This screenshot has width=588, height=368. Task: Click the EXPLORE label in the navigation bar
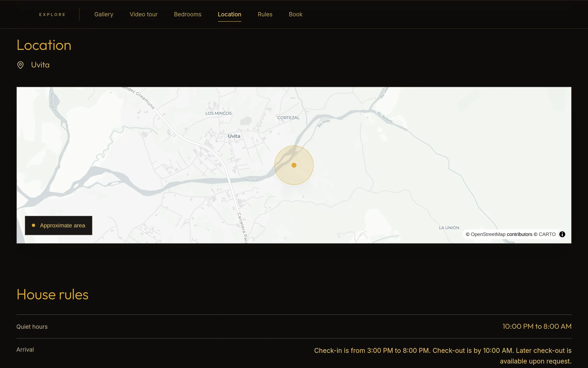(x=52, y=14)
